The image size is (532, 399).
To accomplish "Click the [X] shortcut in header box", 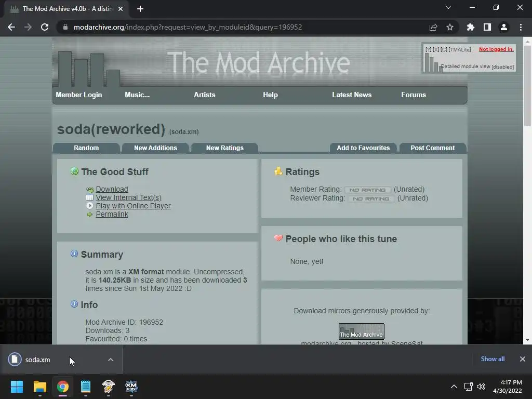I will coord(436,49).
